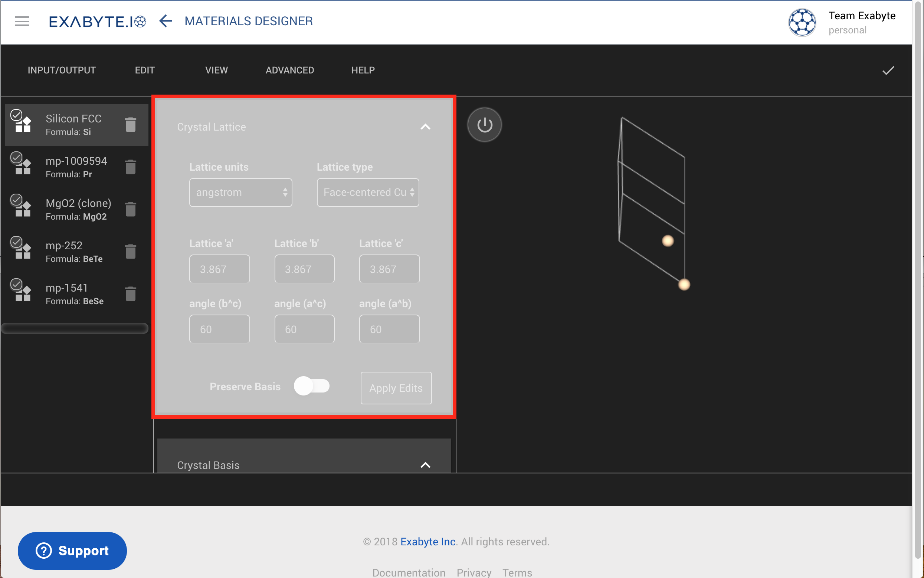924x578 pixels.
Task: Delete the Silicon FCC material via trash icon
Action: (x=130, y=124)
